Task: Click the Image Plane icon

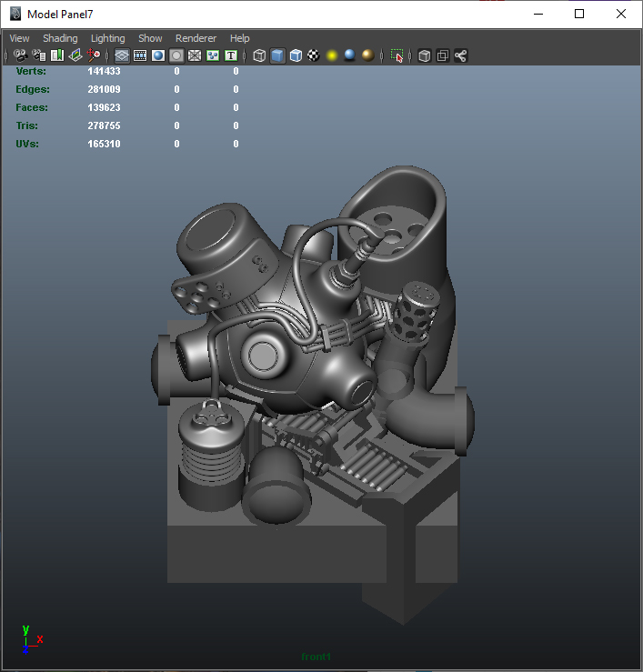Action: 75,55
